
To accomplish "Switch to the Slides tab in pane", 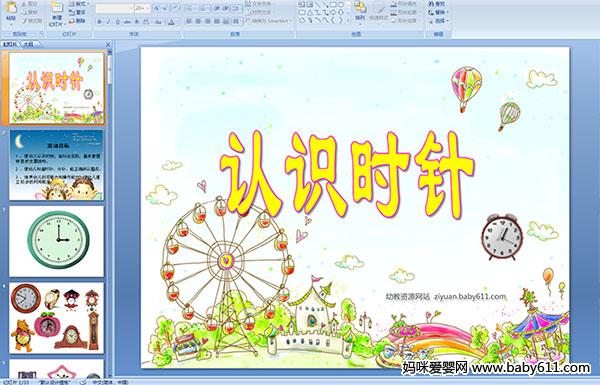I will click(10, 44).
